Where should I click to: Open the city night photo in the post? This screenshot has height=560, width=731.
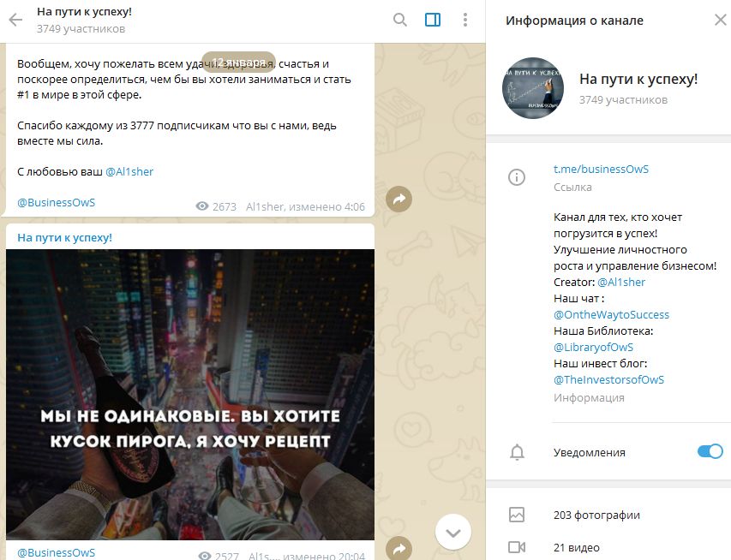point(190,395)
